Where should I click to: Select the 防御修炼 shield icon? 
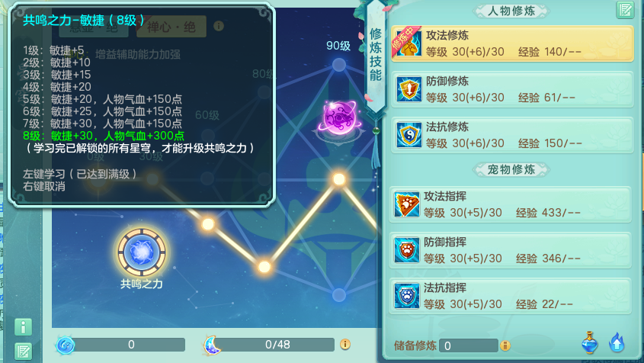click(409, 88)
